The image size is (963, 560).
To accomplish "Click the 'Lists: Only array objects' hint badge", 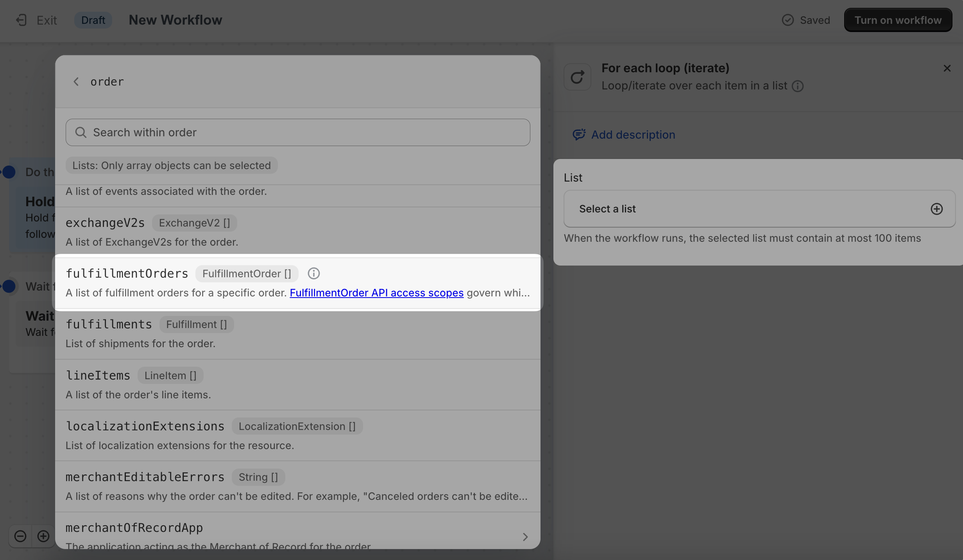I will [172, 165].
